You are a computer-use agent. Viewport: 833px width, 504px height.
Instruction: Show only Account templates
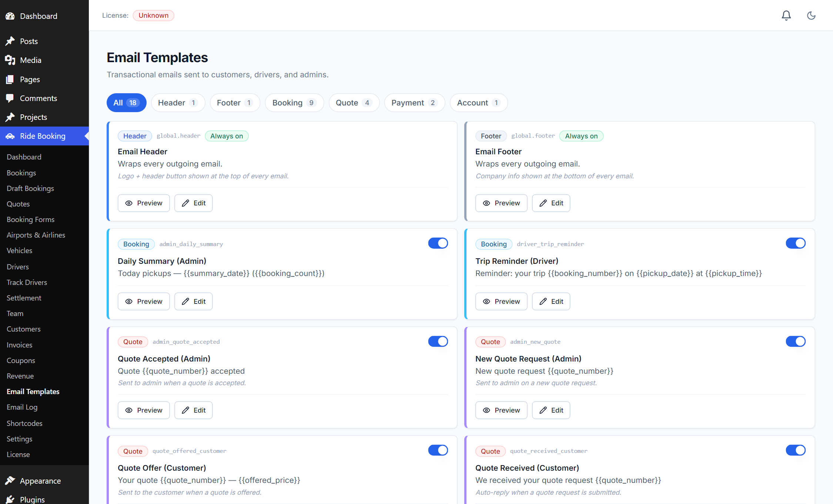479,103
